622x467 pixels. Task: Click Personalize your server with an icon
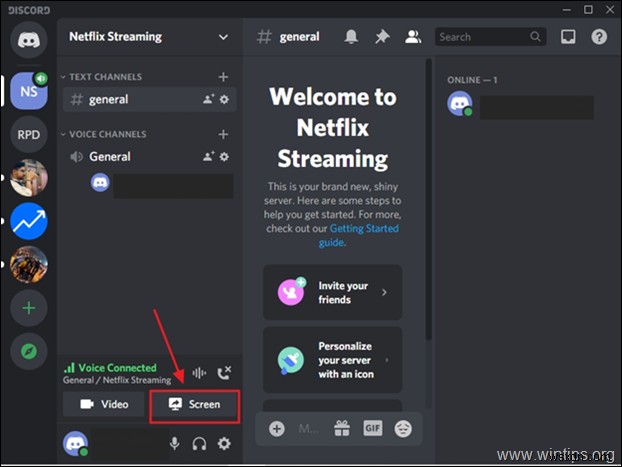pos(332,360)
